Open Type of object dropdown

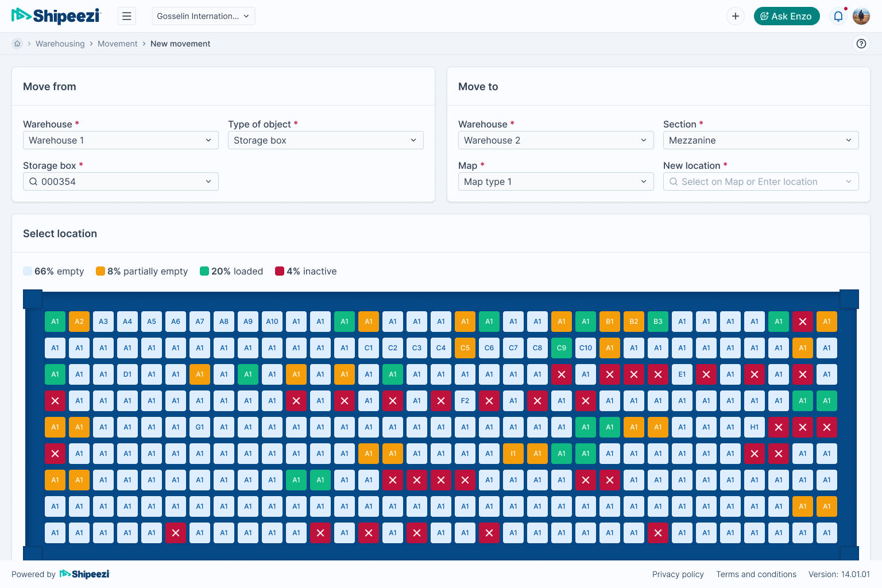[x=325, y=140]
